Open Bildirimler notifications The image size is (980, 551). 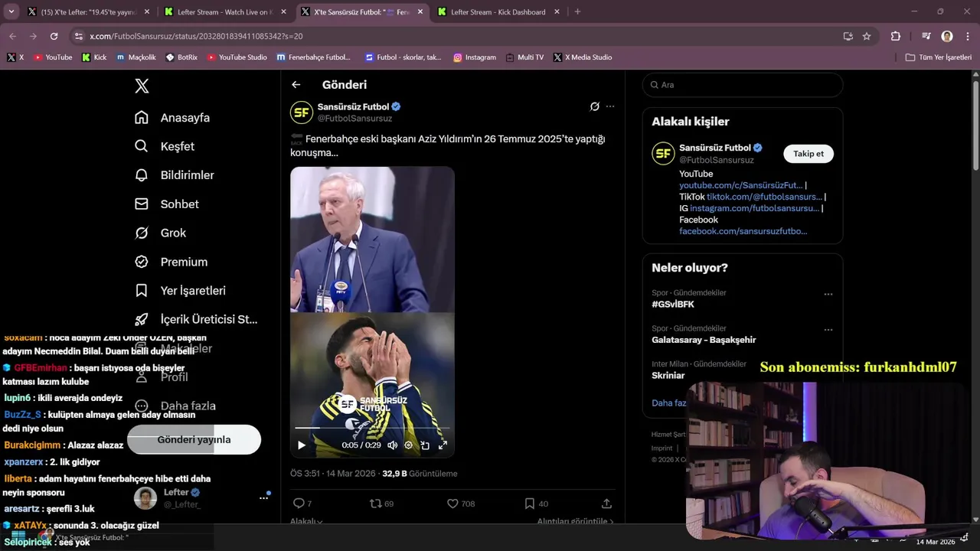175,175
